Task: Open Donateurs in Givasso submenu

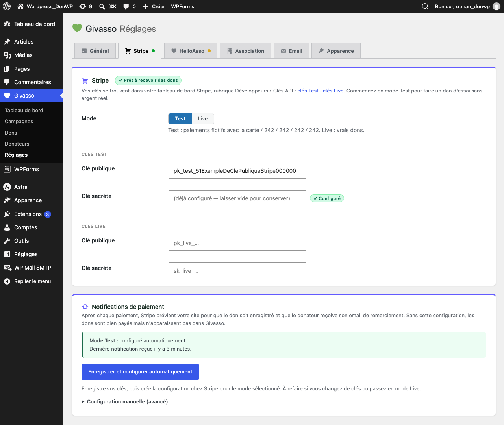Action: point(17,144)
